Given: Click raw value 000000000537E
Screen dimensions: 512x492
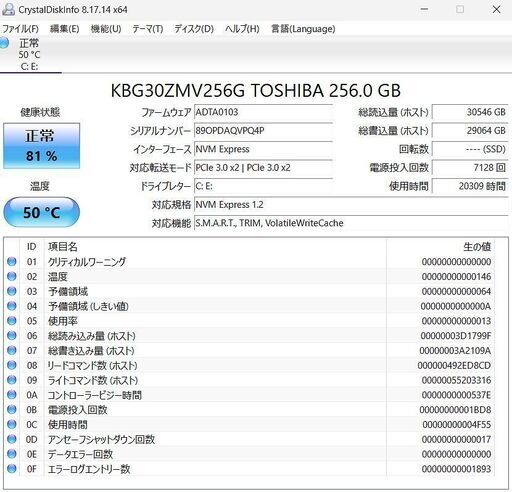Looking at the screenshot, I should coord(456,395).
